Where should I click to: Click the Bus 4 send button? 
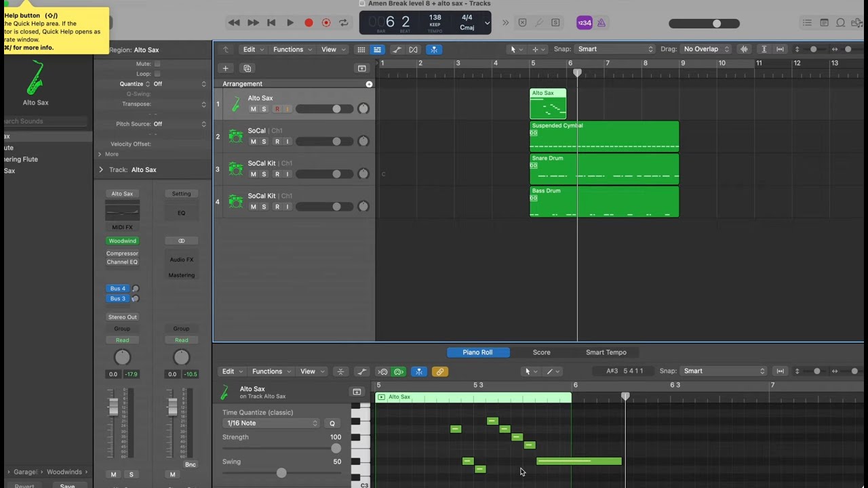[x=118, y=289]
